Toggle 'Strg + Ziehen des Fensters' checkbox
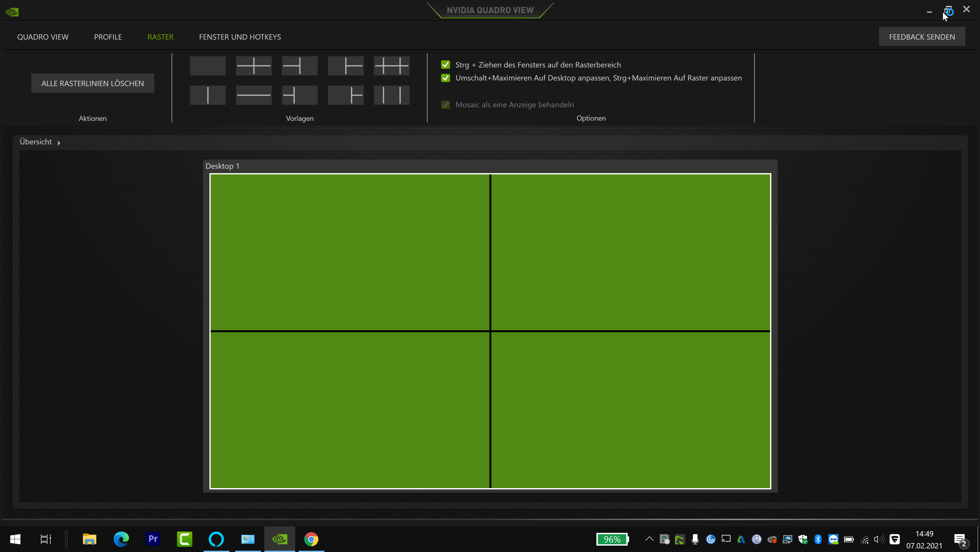Image resolution: width=980 pixels, height=552 pixels. (445, 65)
